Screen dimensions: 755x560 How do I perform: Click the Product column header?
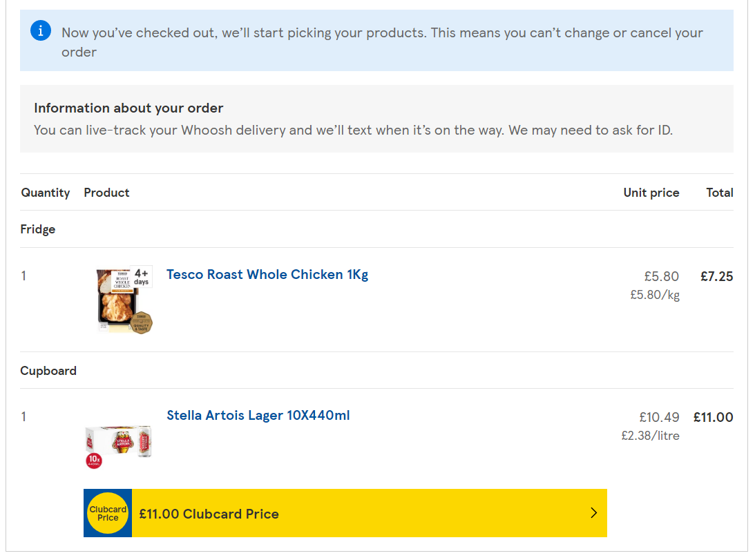[x=106, y=193]
